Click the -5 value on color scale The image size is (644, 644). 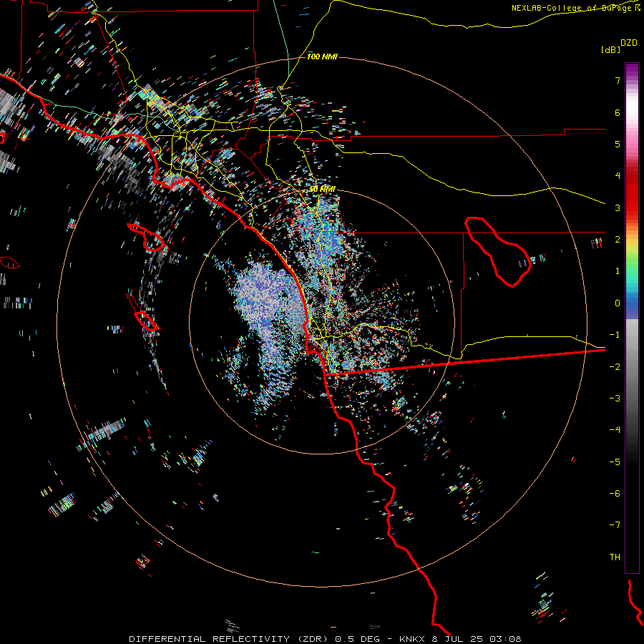coord(615,462)
